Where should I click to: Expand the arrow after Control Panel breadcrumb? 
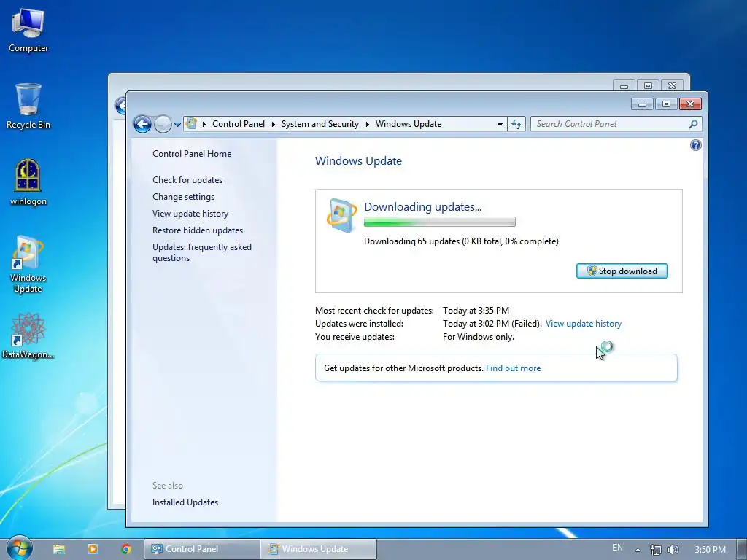pos(273,124)
